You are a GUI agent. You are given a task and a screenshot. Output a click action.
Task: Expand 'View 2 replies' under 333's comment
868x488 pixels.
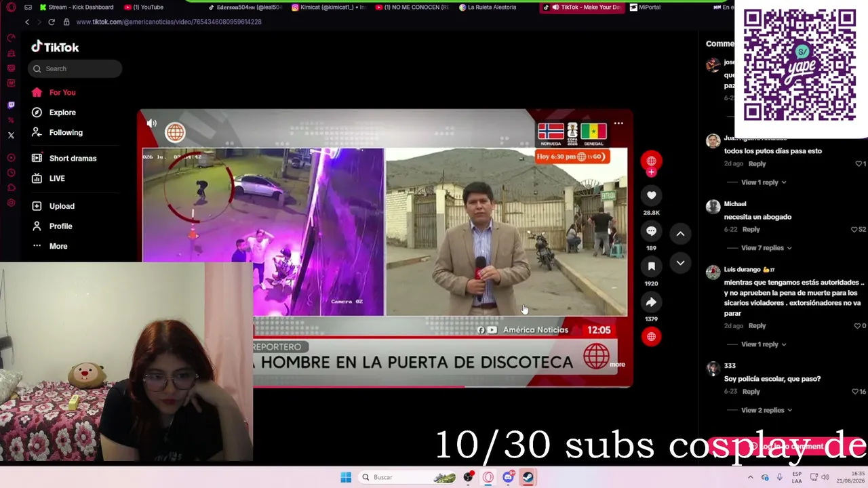pyautogui.click(x=766, y=410)
